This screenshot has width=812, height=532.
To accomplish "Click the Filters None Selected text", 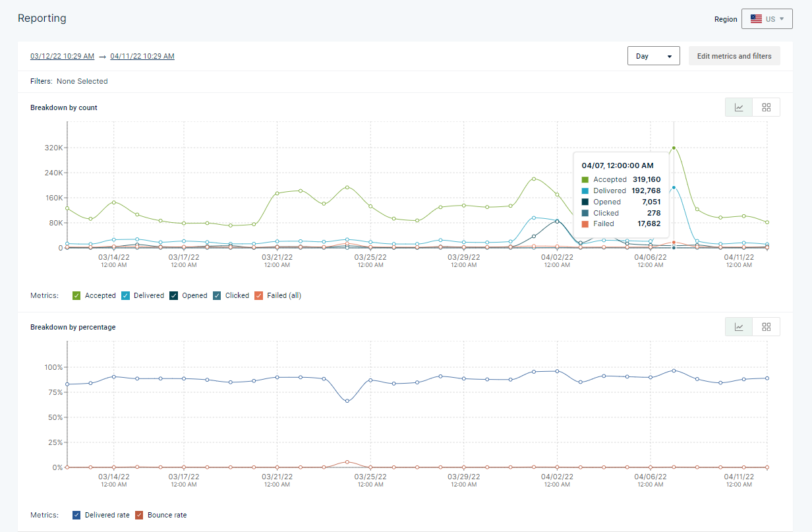I will pyautogui.click(x=69, y=81).
